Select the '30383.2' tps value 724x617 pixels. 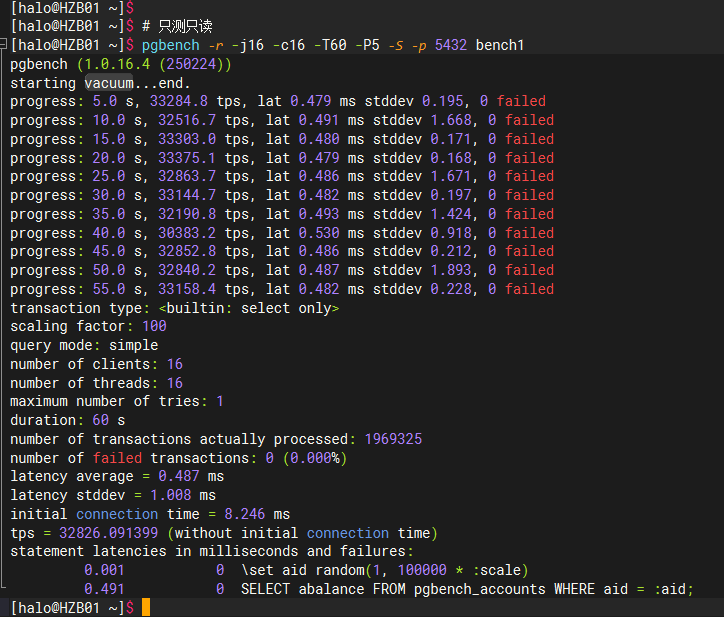[187, 233]
